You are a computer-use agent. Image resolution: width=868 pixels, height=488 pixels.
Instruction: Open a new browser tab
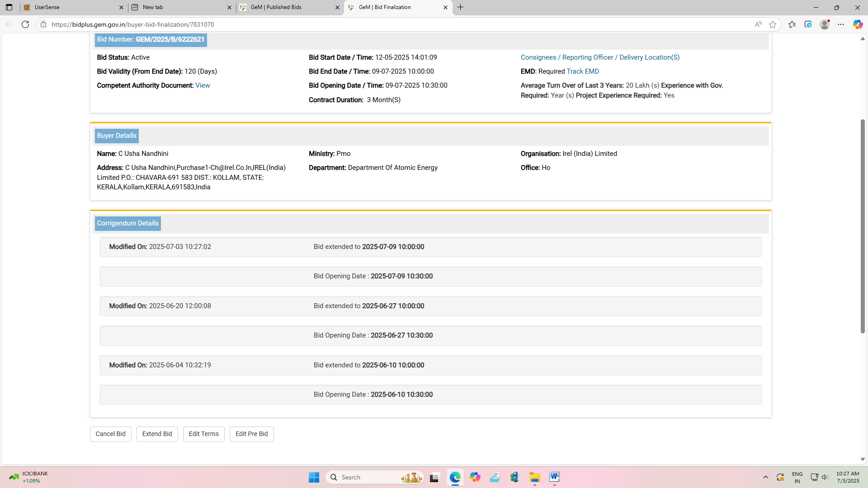point(461,7)
